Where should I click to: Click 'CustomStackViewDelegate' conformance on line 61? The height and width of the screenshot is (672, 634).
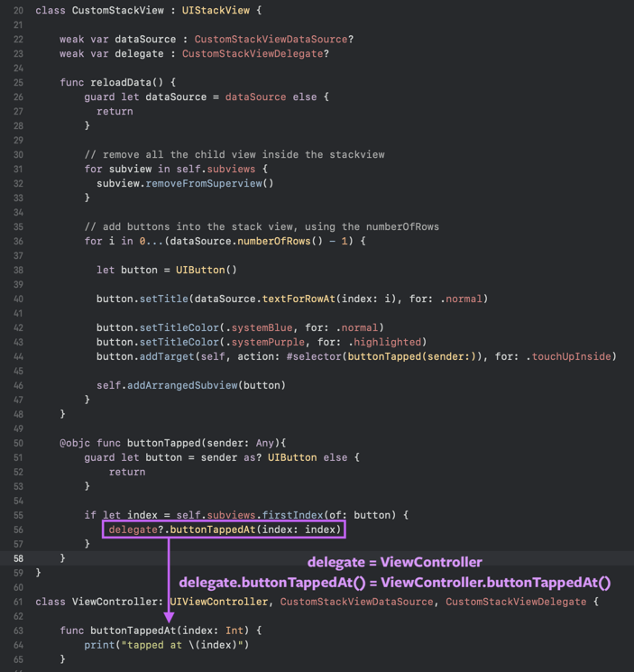tap(516, 602)
